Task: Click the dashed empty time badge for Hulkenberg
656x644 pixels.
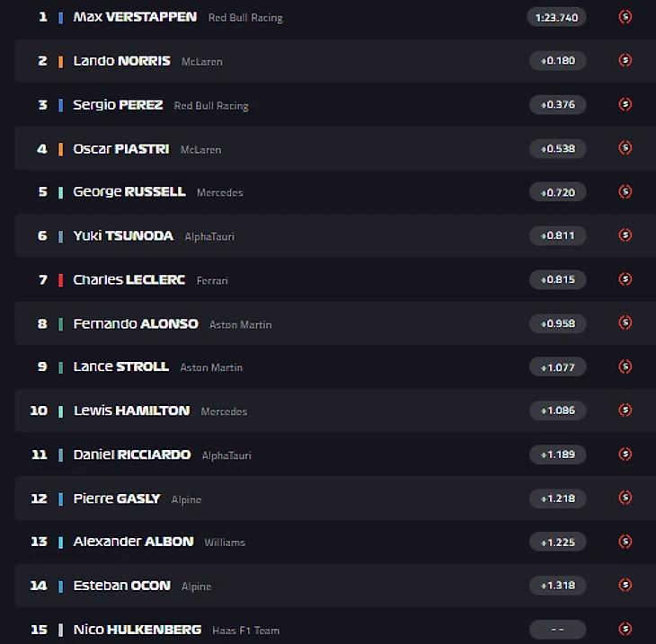Action: click(x=557, y=630)
